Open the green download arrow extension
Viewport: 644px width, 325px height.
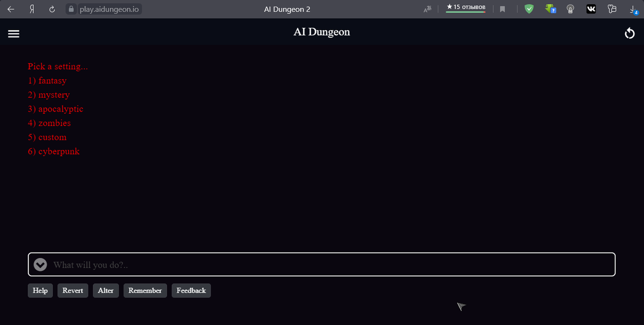point(550,9)
